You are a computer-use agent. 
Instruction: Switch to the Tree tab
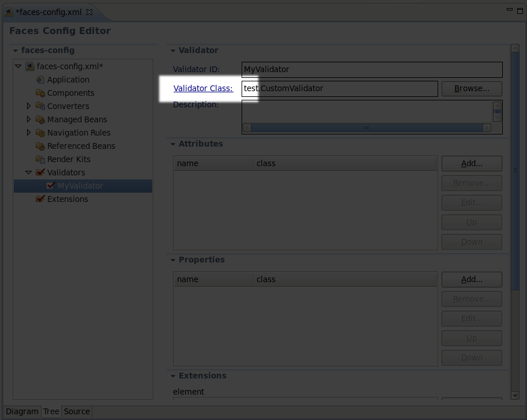point(51,411)
